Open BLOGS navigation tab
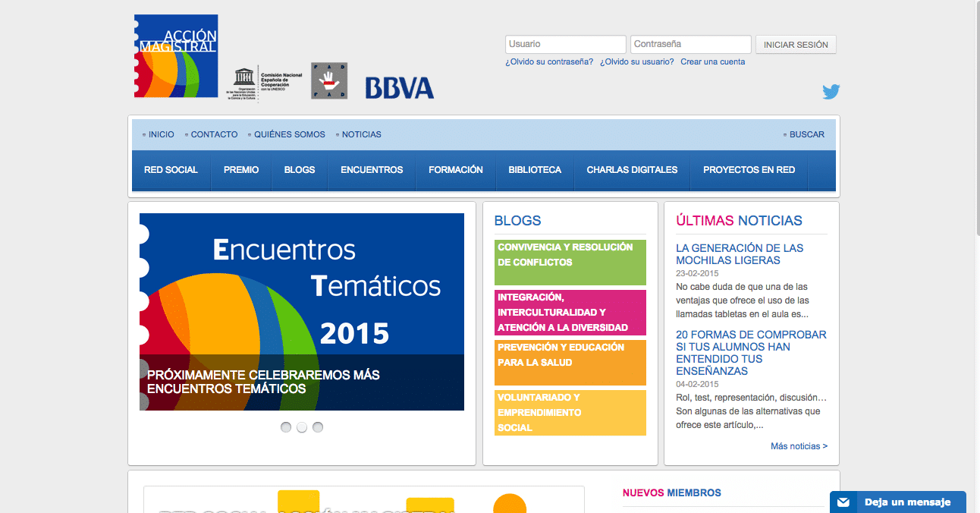 300,170
